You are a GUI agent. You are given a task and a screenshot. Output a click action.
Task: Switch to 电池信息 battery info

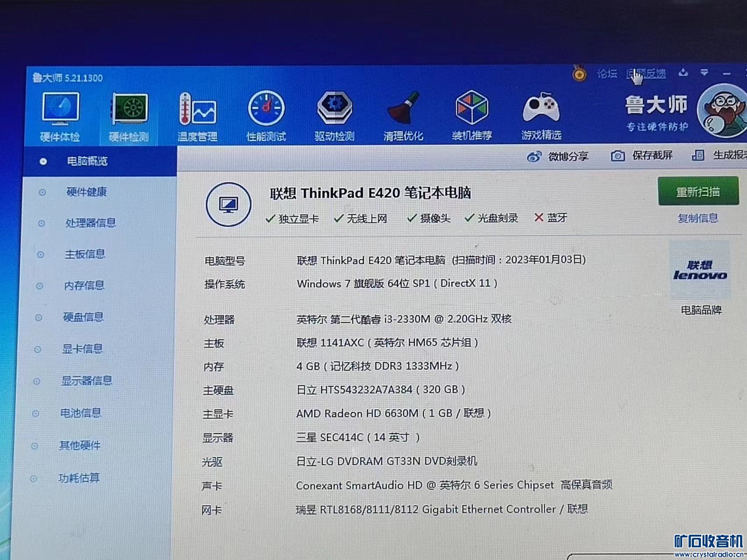[81, 413]
